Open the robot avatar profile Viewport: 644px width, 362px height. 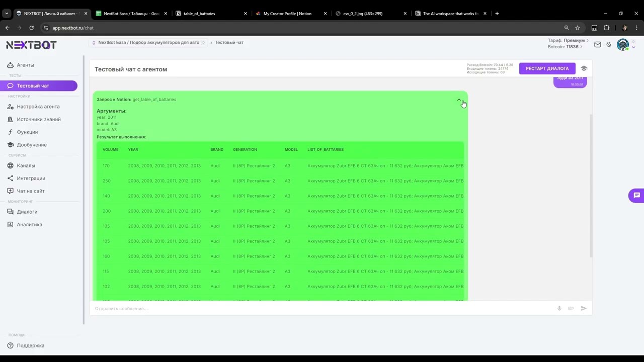click(x=623, y=45)
